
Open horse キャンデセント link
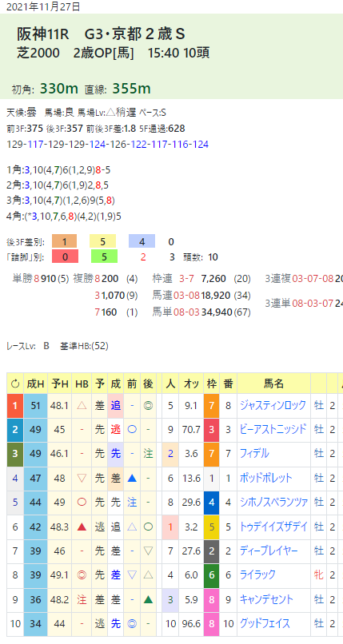266,598
